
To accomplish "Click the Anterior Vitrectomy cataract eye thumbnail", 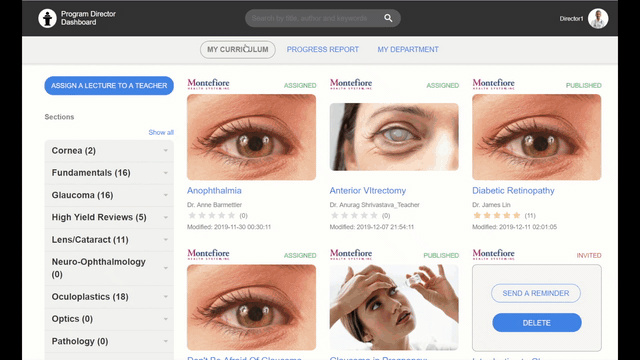I will 394,137.
